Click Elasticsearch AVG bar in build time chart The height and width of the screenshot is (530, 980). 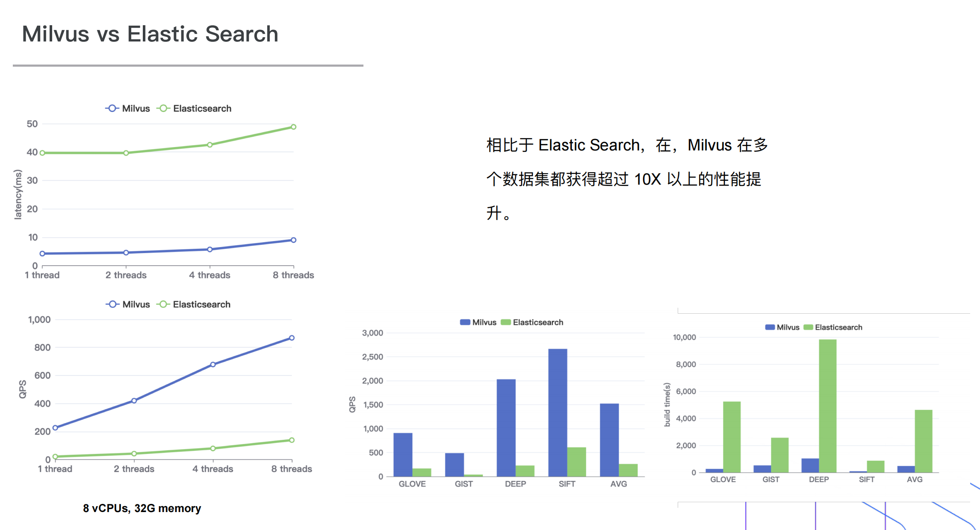(x=924, y=442)
